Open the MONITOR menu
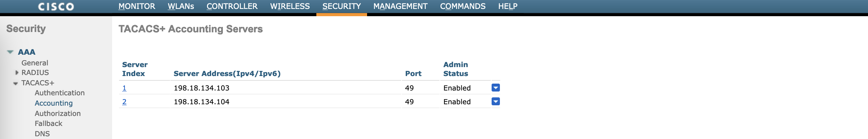Image resolution: width=868 pixels, height=139 pixels. [137, 7]
